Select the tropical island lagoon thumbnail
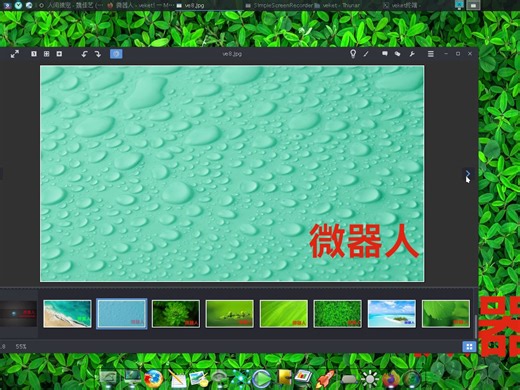Image resolution: width=520 pixels, height=390 pixels. tap(392, 314)
